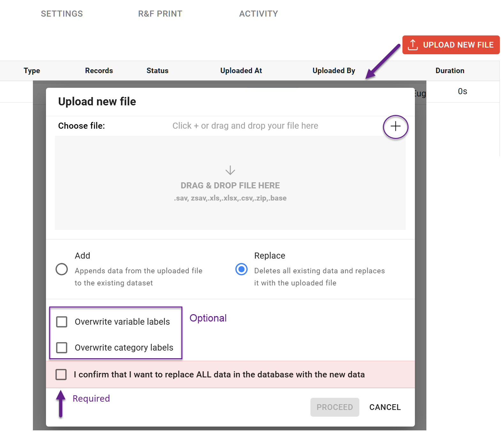
Task: Open the SETTINGS tab
Action: pos(62,14)
